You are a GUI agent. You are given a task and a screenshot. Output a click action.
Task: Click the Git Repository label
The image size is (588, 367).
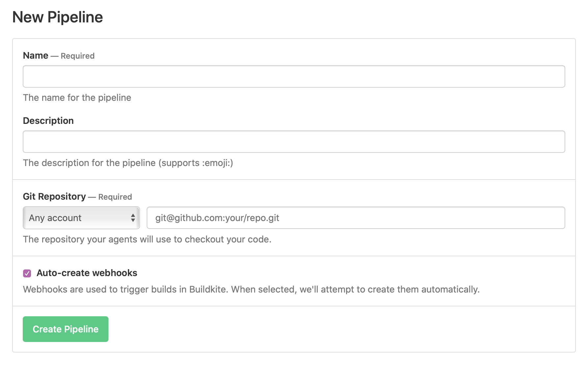pos(54,197)
